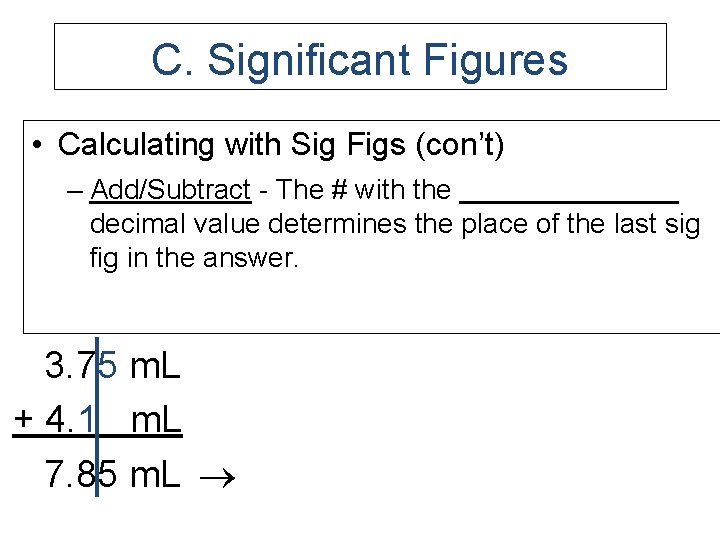720x540 pixels.
Task: Click the underlined 'Add/Subtract' text
Action: [x=171, y=190]
